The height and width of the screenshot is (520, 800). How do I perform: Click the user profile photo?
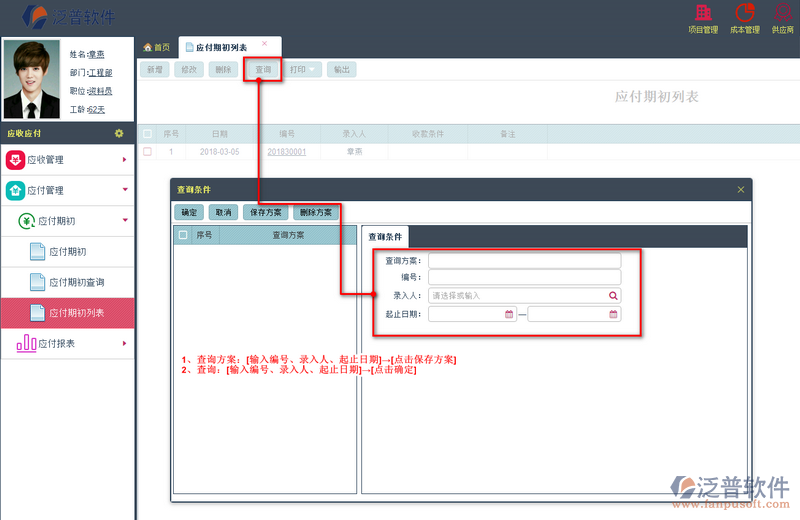[32, 79]
